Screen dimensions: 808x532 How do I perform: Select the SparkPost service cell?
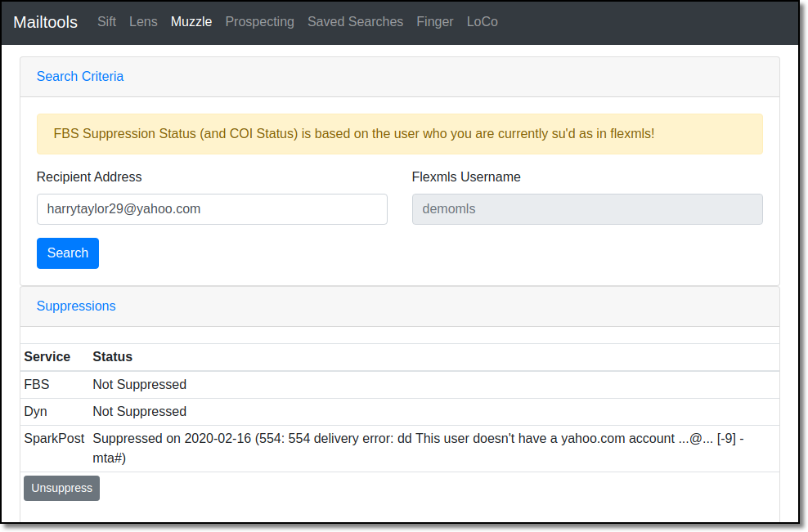[x=54, y=439]
